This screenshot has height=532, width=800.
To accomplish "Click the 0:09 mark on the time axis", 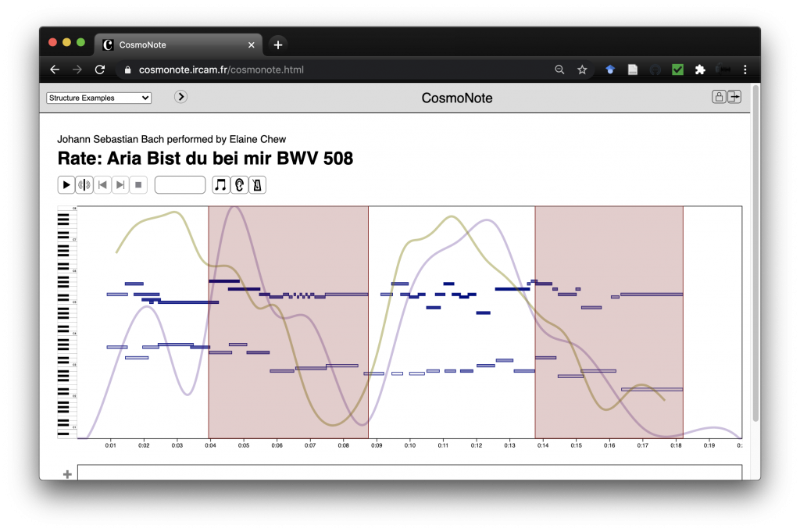I will click(377, 445).
